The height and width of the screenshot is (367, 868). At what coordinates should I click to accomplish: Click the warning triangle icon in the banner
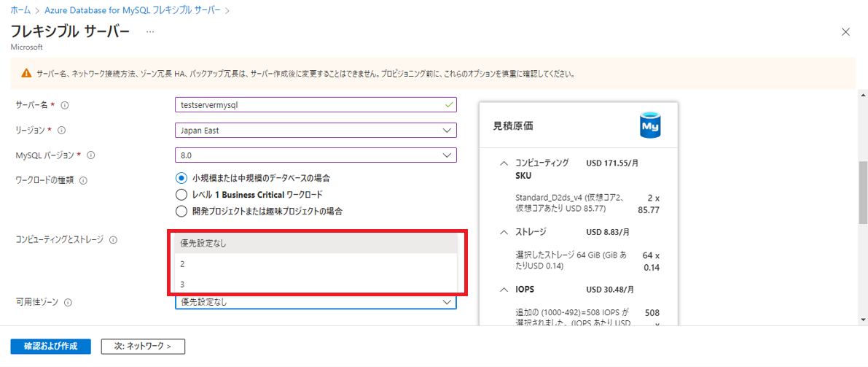pyautogui.click(x=26, y=73)
